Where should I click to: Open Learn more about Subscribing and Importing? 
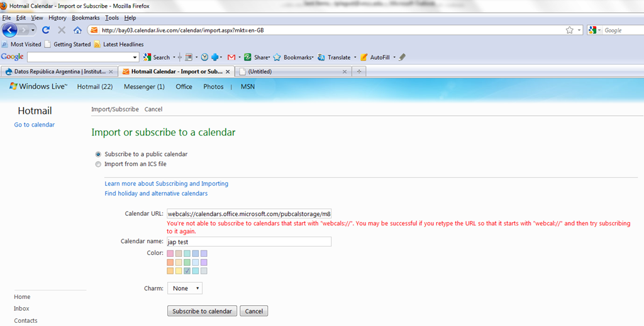click(x=166, y=184)
